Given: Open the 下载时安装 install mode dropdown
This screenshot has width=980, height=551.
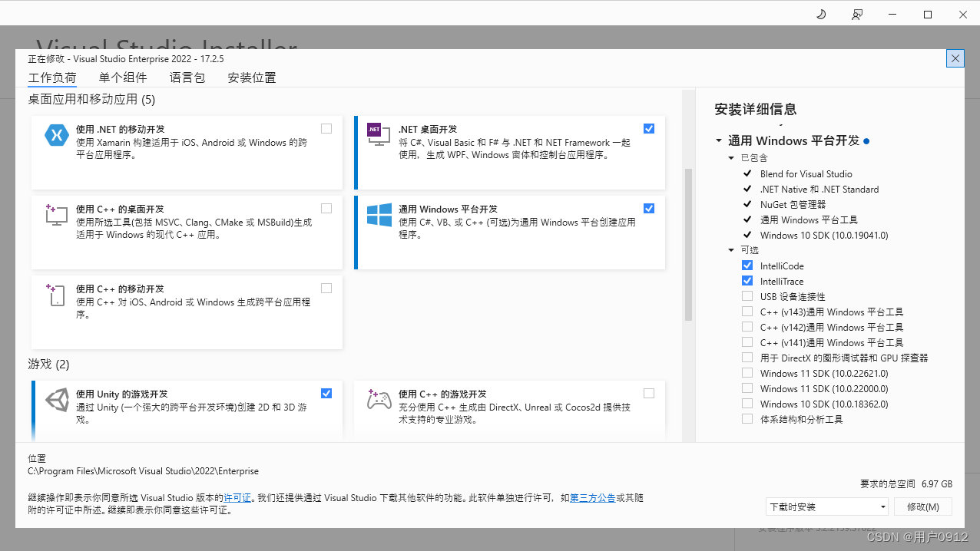Looking at the screenshot, I should (x=827, y=506).
